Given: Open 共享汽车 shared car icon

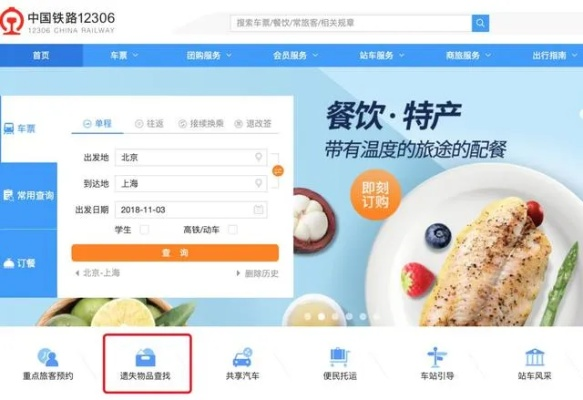Looking at the screenshot, I should tap(242, 357).
